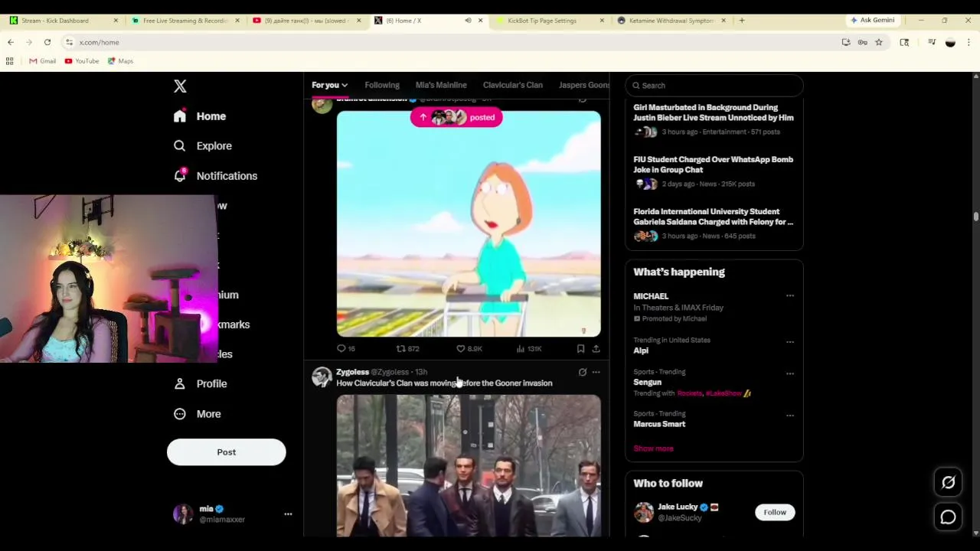Open Maps bookmark

120,61
